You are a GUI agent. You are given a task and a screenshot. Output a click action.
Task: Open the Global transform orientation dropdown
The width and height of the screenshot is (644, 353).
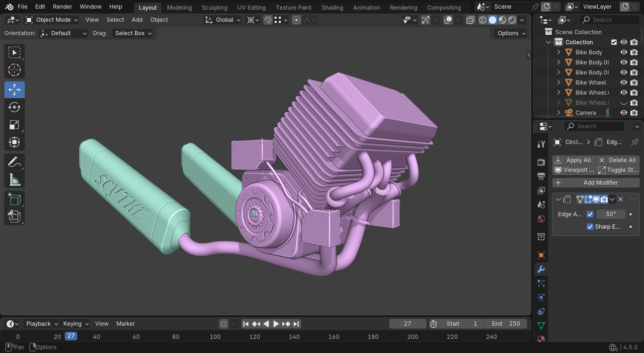223,20
